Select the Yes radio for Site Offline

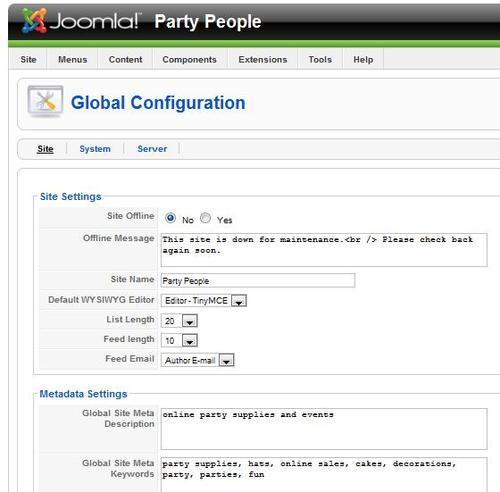(x=205, y=218)
